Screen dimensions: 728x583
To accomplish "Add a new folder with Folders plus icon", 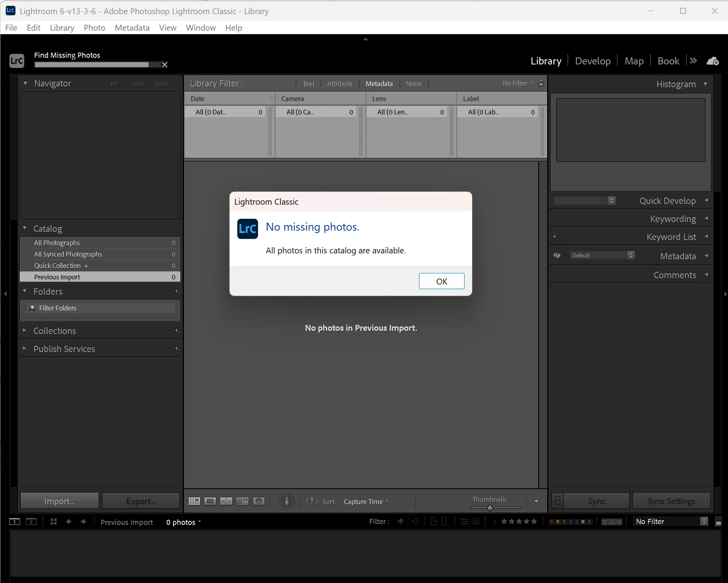I will tap(177, 291).
